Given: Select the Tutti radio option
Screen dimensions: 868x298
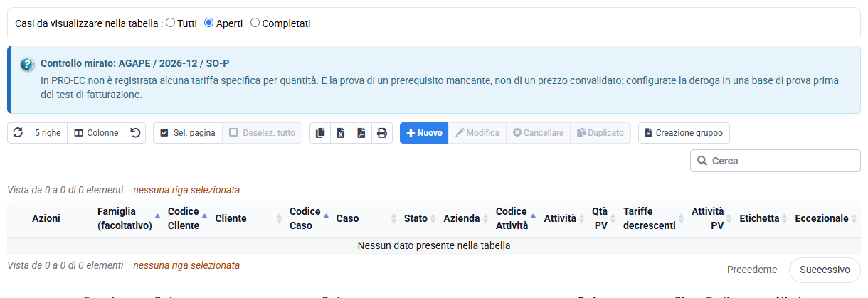Looking at the screenshot, I should pos(170,23).
